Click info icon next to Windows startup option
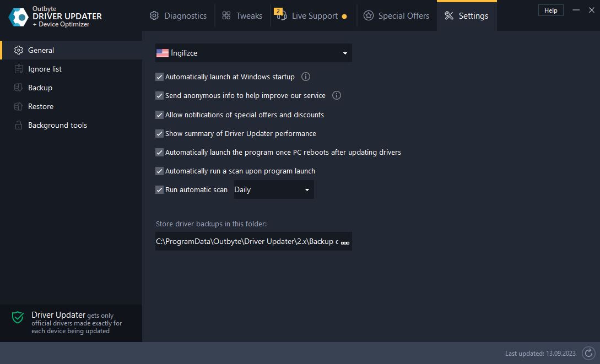This screenshot has height=364, width=600. [x=306, y=77]
